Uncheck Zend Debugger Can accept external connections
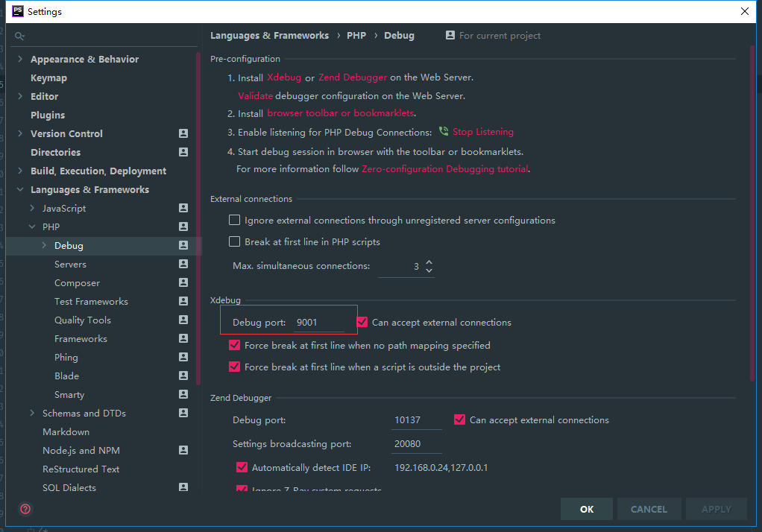The image size is (762, 532). (459, 419)
